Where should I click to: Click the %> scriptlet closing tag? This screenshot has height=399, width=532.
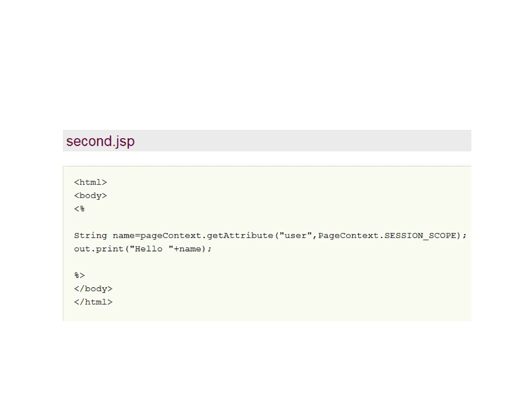(x=79, y=275)
